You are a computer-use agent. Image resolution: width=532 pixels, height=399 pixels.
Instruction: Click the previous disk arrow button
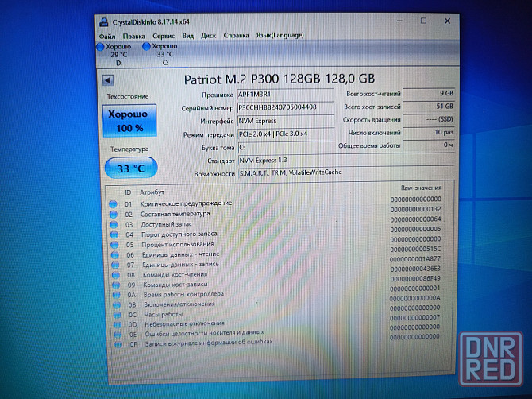click(x=108, y=80)
